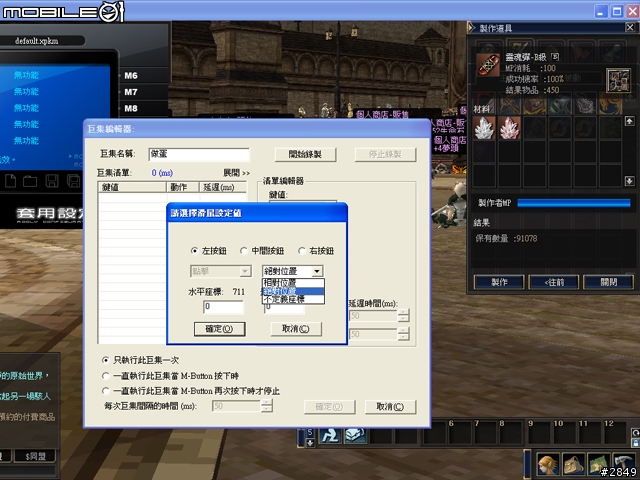Select the right button radio option

(316, 251)
